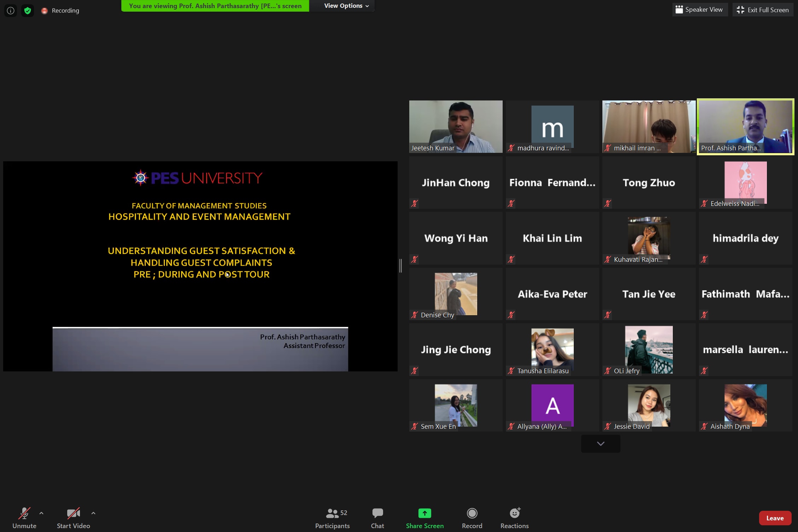Show next page of participants via down arrow
Screen dimensions: 798x532
click(x=600, y=444)
